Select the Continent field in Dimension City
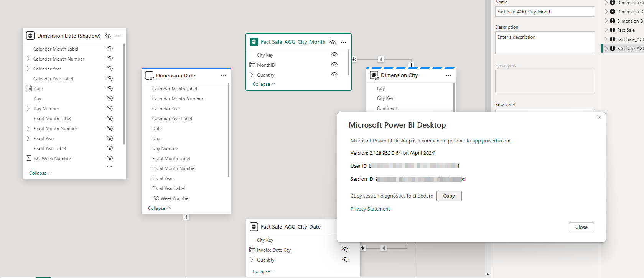The height and width of the screenshot is (278, 644). pyautogui.click(x=387, y=108)
